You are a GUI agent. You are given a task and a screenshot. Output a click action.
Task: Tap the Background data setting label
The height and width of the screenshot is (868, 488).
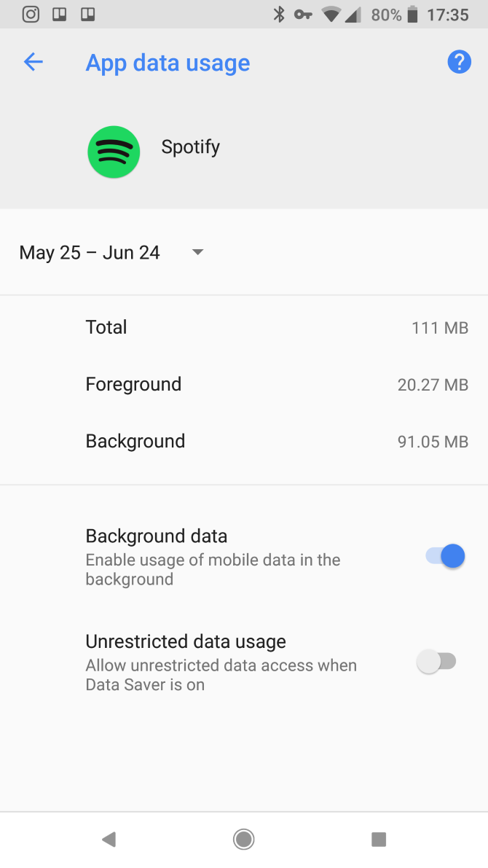(157, 536)
